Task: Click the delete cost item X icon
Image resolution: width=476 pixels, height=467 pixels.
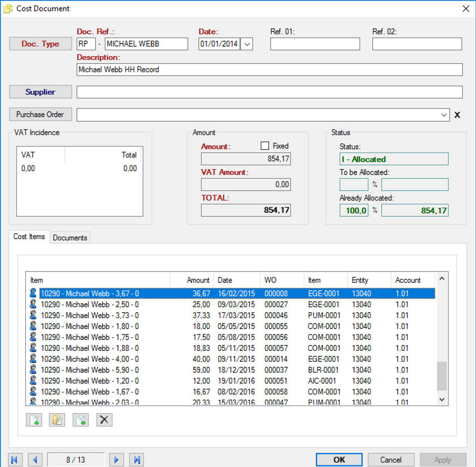Action: pos(104,420)
